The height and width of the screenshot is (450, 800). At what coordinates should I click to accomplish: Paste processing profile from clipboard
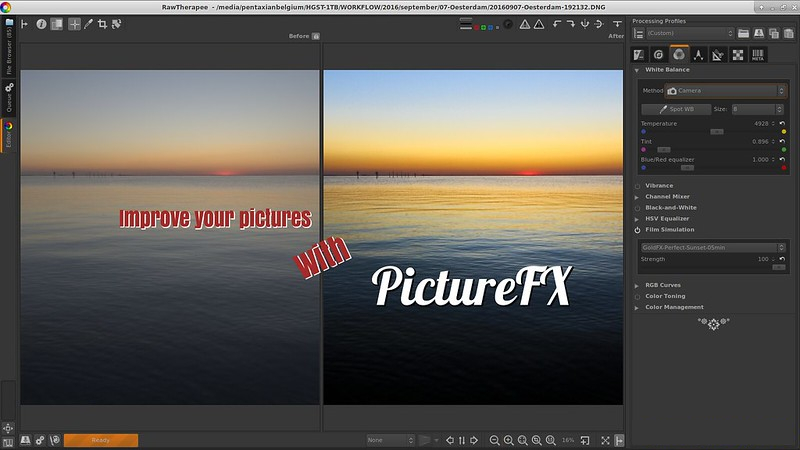coord(789,33)
